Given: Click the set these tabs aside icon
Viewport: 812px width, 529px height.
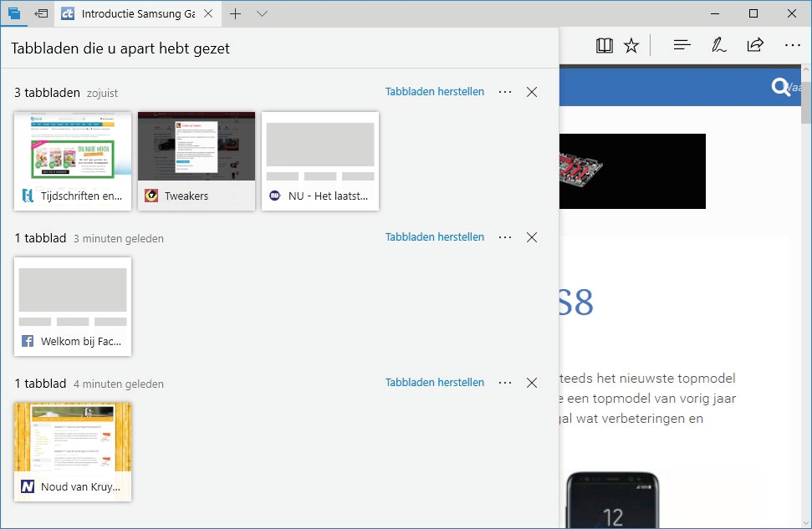Looking at the screenshot, I should (x=41, y=13).
